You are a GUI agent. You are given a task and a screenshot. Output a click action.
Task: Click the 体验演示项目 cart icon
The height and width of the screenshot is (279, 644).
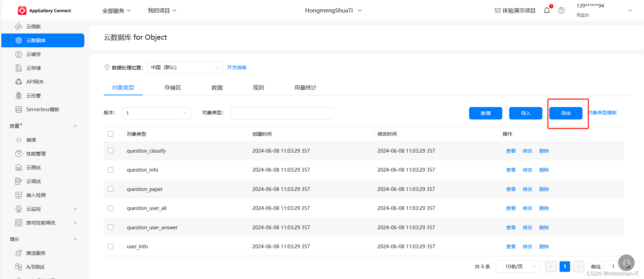[497, 11]
